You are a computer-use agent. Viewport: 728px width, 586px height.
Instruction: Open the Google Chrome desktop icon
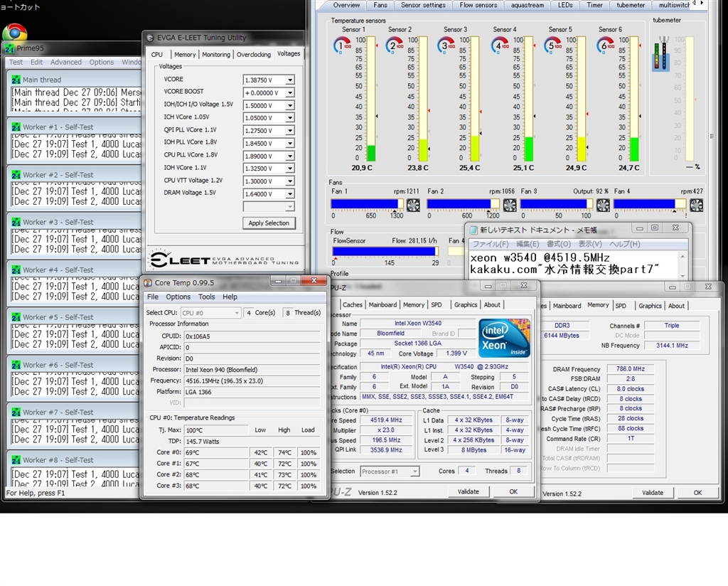point(14,33)
